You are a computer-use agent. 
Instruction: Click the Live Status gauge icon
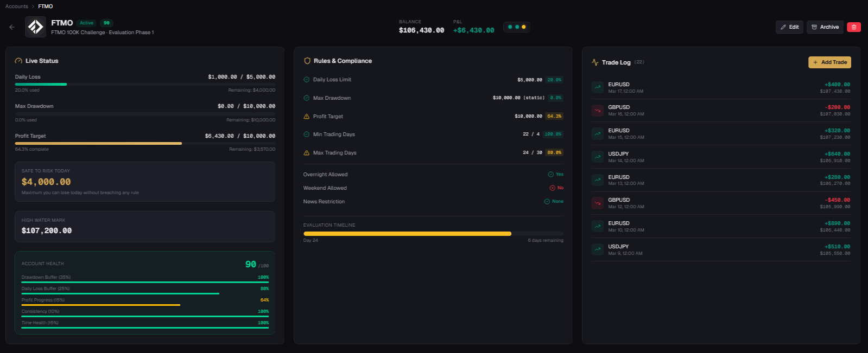coord(18,61)
